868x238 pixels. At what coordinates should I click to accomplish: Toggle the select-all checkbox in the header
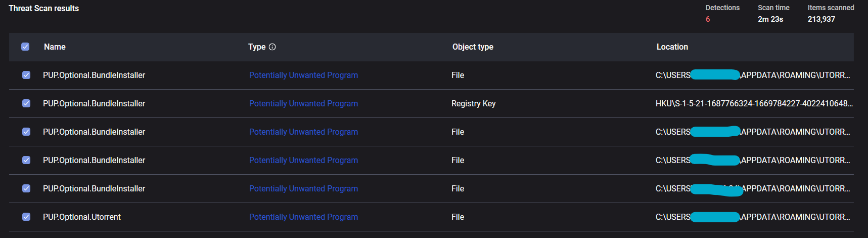tap(25, 47)
